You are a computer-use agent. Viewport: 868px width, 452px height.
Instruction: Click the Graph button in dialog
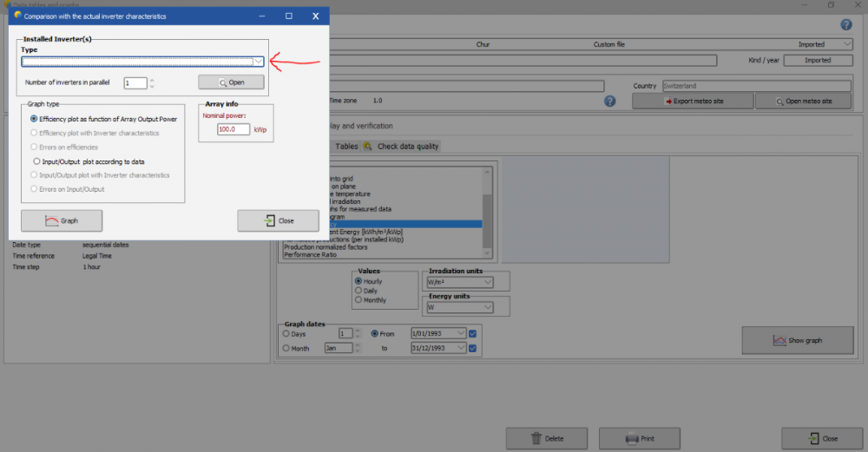(62, 220)
